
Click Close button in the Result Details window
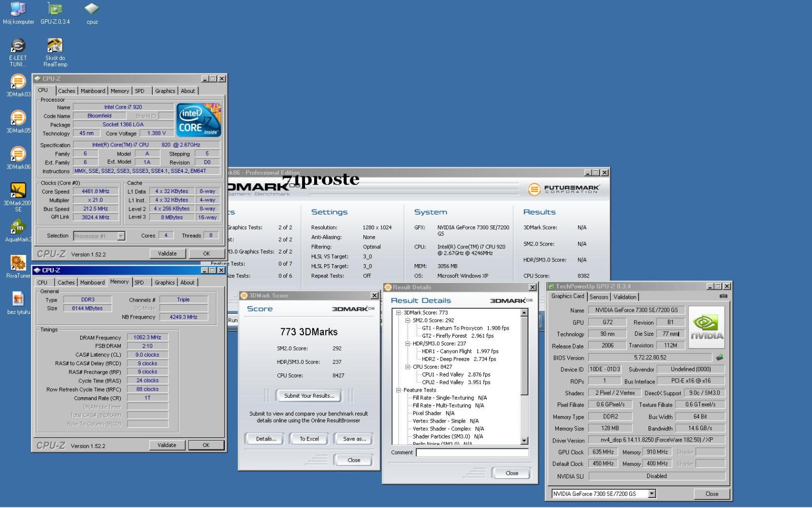tap(512, 473)
